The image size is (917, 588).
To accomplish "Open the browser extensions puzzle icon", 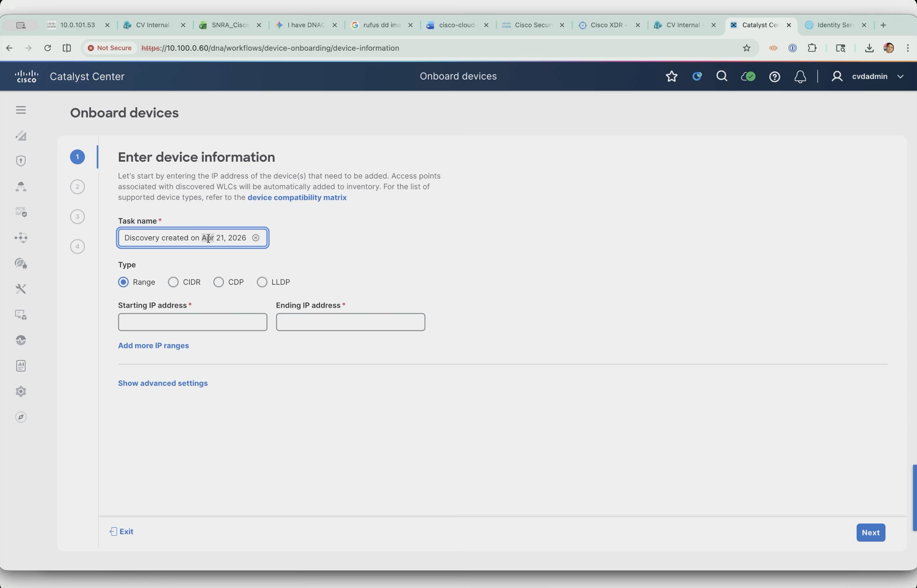I will coord(812,48).
